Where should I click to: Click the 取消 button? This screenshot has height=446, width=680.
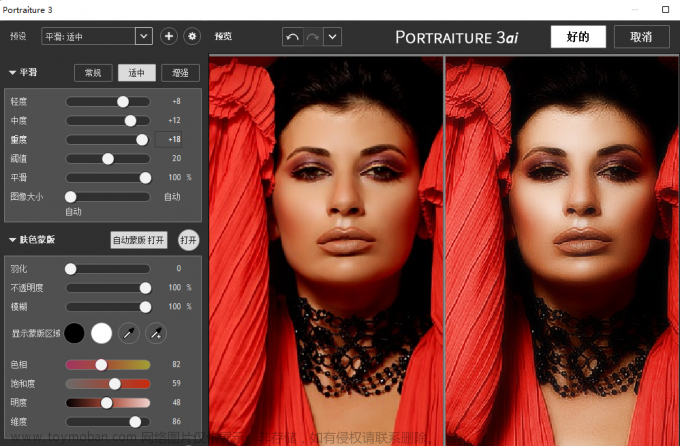[641, 37]
